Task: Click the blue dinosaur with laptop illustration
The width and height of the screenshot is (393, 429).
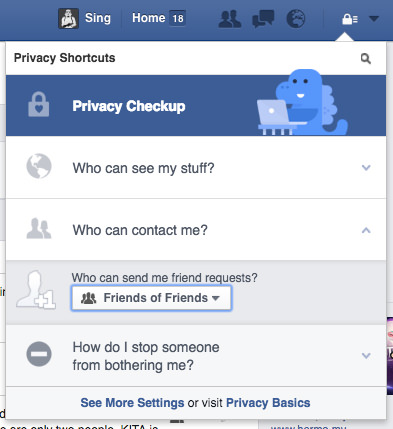Action: [x=303, y=103]
